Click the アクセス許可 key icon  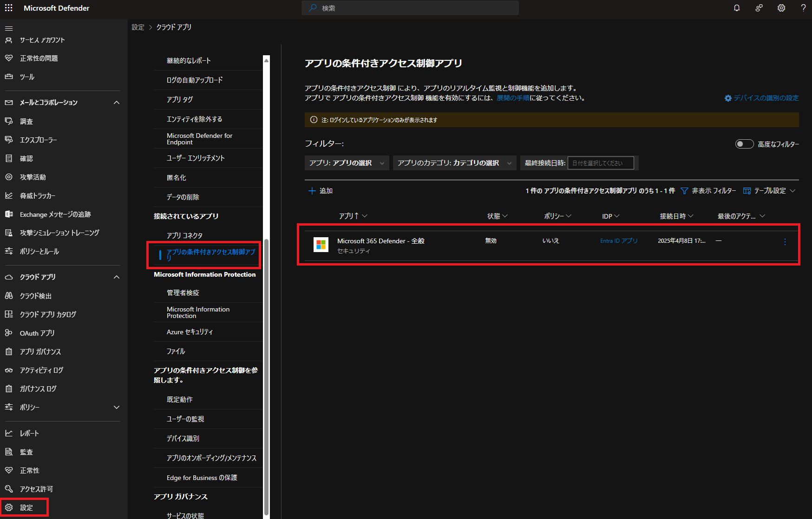8,489
